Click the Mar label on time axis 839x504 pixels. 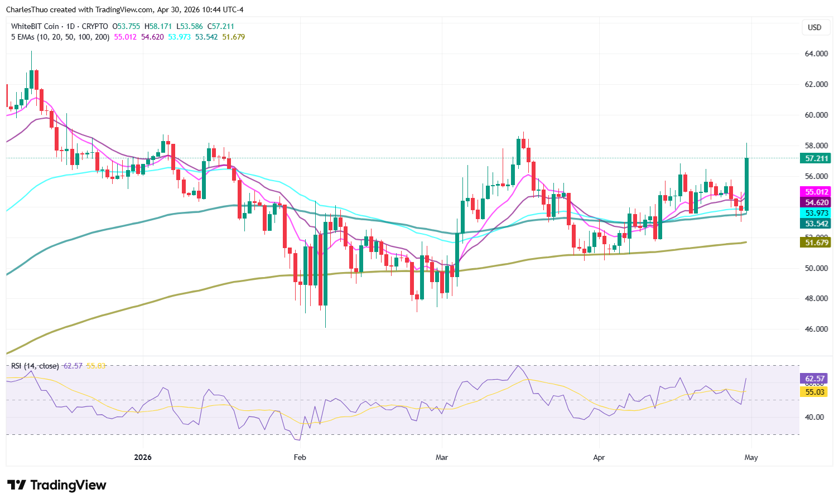pos(441,457)
